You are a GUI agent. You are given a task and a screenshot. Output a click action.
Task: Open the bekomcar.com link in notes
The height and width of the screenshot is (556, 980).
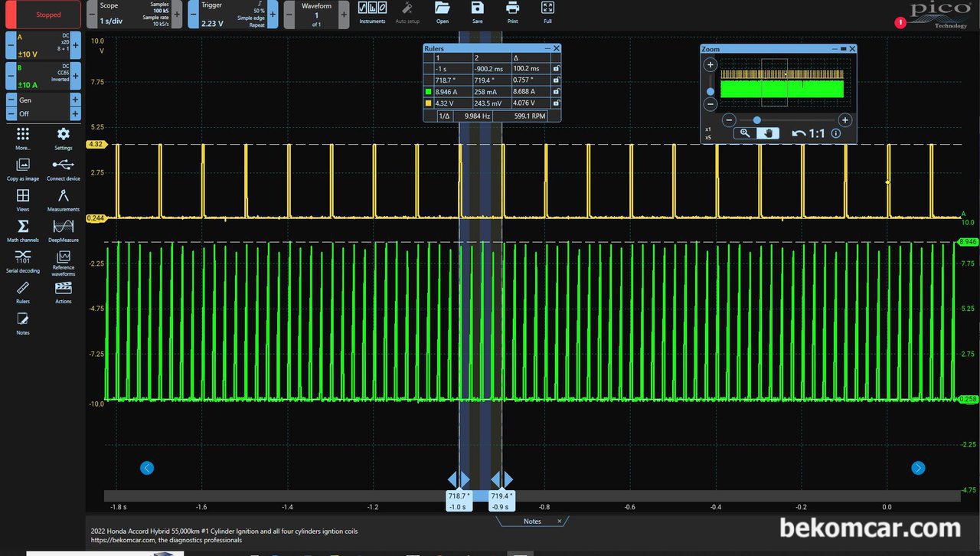(125, 540)
